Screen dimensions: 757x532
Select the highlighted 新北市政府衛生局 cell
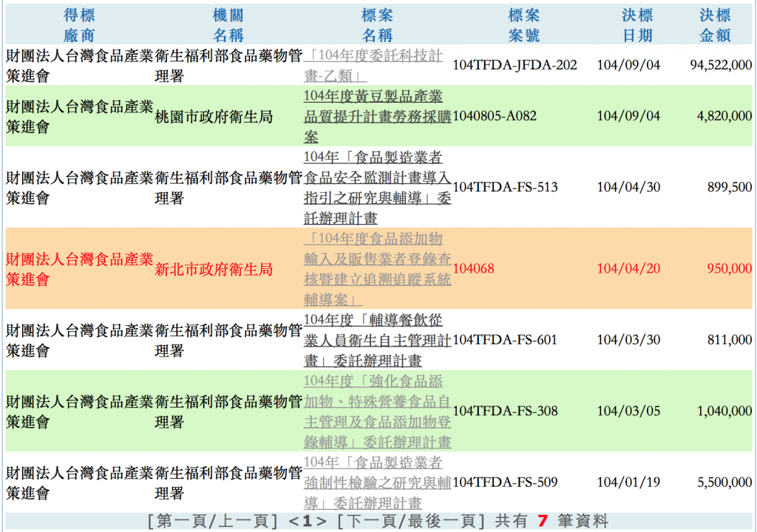(x=214, y=270)
